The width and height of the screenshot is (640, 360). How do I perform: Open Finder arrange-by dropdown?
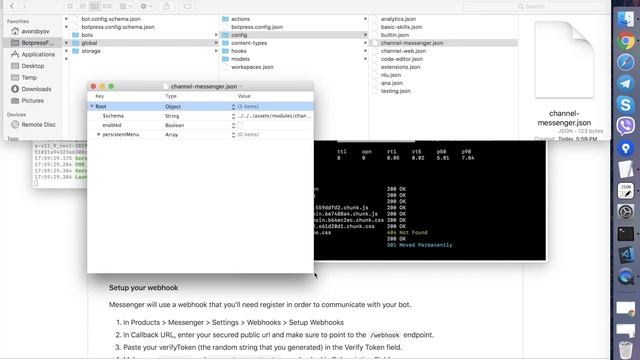[125, 6]
